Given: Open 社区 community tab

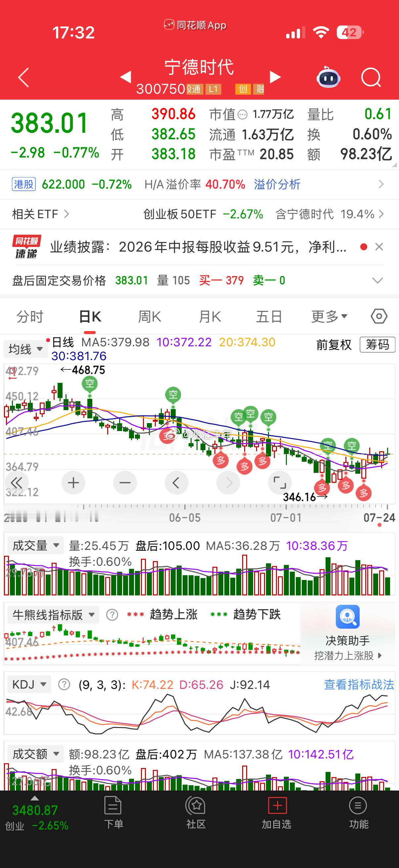Looking at the screenshot, I should pyautogui.click(x=196, y=812).
